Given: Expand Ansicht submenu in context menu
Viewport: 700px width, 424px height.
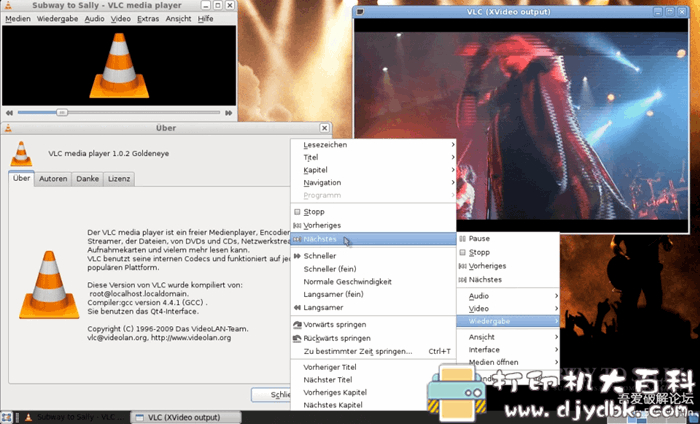Looking at the screenshot, I should 508,337.
